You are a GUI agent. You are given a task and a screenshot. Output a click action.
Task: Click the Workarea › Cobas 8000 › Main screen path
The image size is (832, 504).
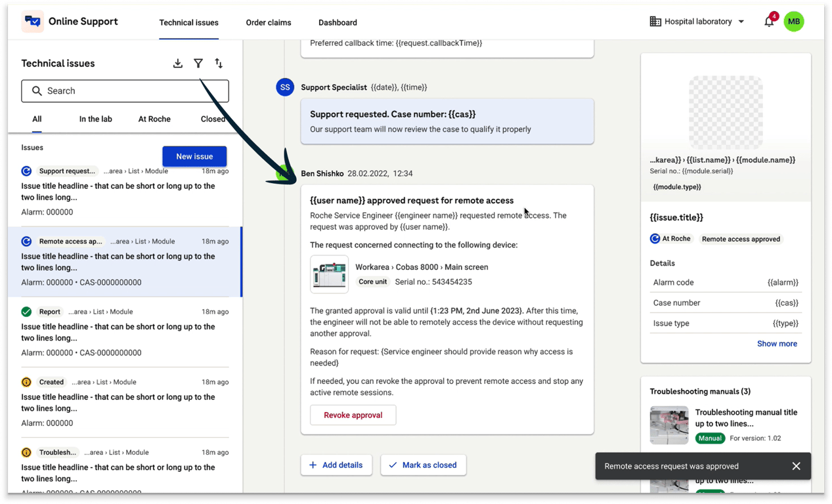click(422, 267)
